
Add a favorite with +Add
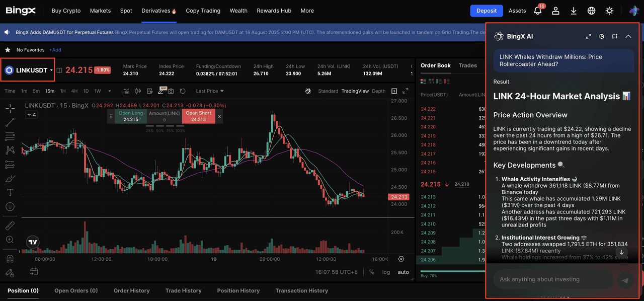(x=55, y=50)
